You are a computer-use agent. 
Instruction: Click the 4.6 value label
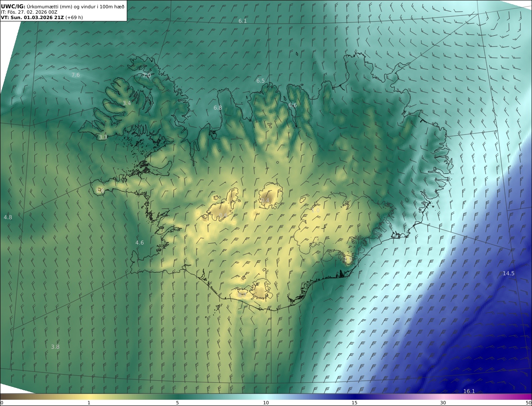(x=140, y=242)
